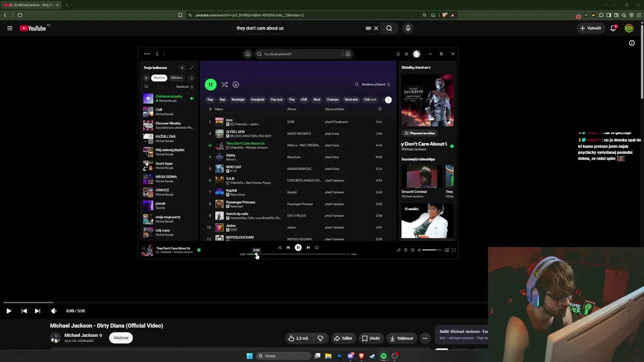Mute Spotify with the speaker icon
644x362 pixels.
click(x=419, y=250)
